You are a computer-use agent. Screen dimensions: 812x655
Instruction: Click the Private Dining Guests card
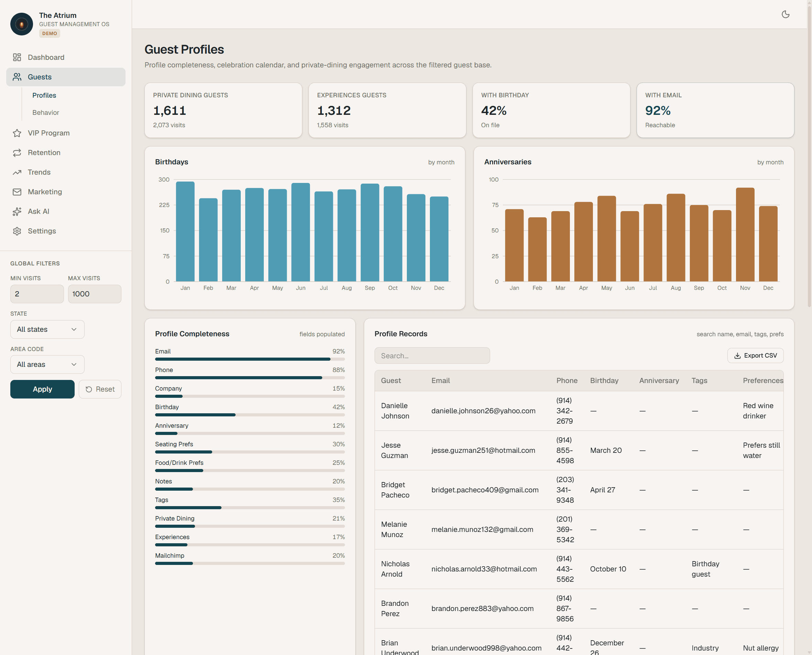(x=223, y=110)
